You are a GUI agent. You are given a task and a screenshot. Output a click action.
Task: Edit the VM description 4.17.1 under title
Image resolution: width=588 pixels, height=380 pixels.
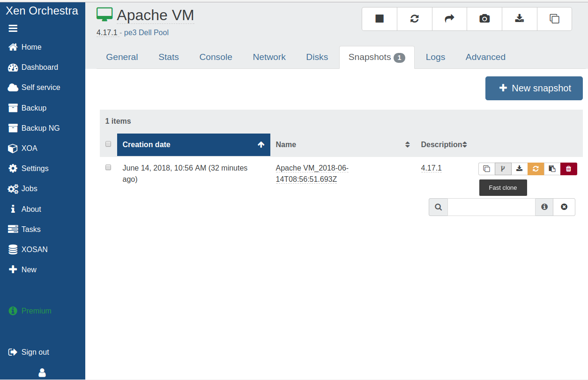tap(107, 33)
